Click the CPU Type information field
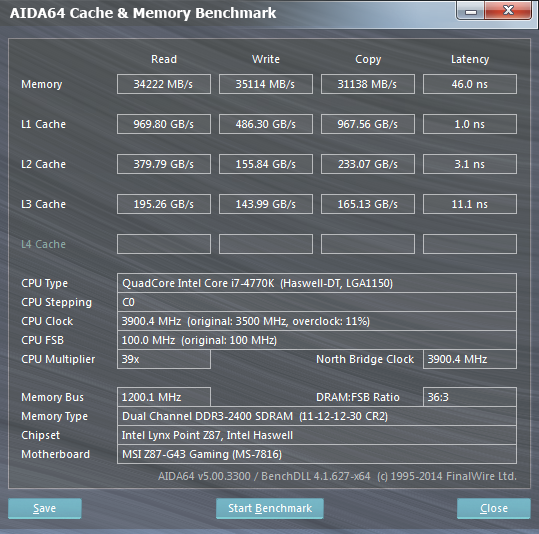Viewport: 539px width, 534px height. coord(317,283)
